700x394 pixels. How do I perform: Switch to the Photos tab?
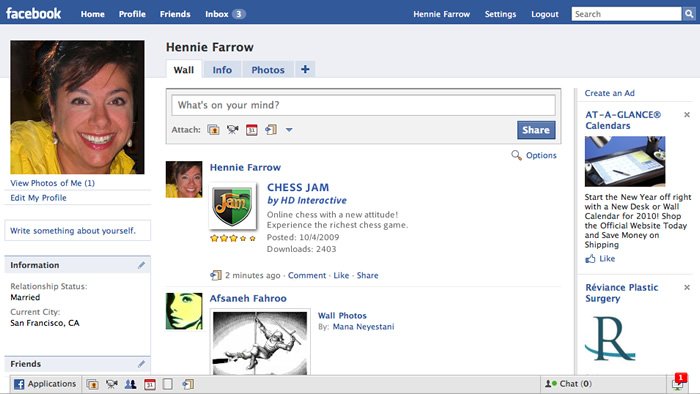tap(268, 70)
